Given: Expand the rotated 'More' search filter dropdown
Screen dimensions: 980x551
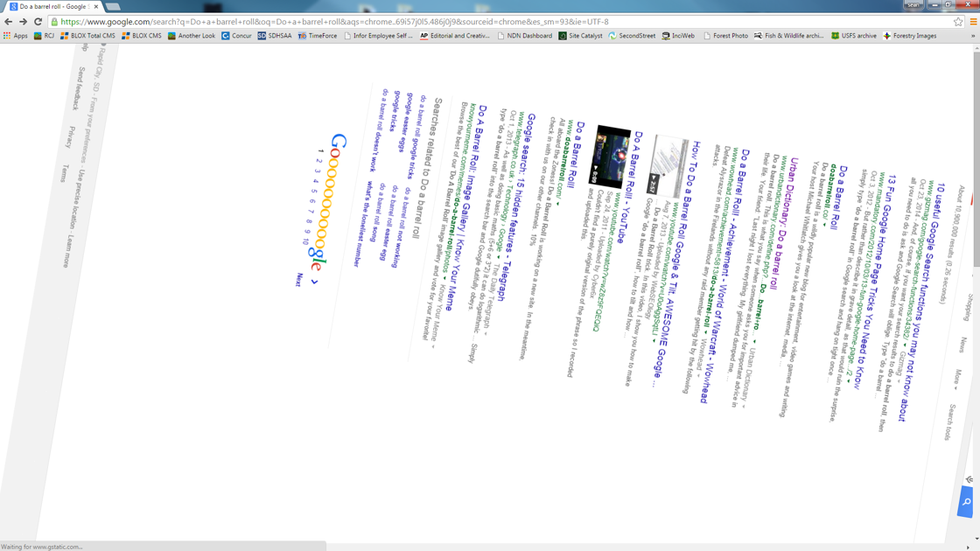Looking at the screenshot, I should pos(956,380).
